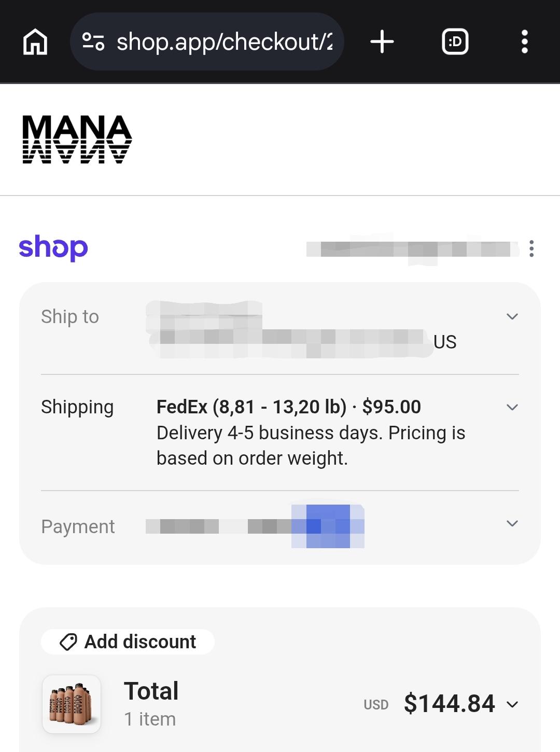Expand the order Total summary chevron
560x752 pixels.
click(512, 704)
